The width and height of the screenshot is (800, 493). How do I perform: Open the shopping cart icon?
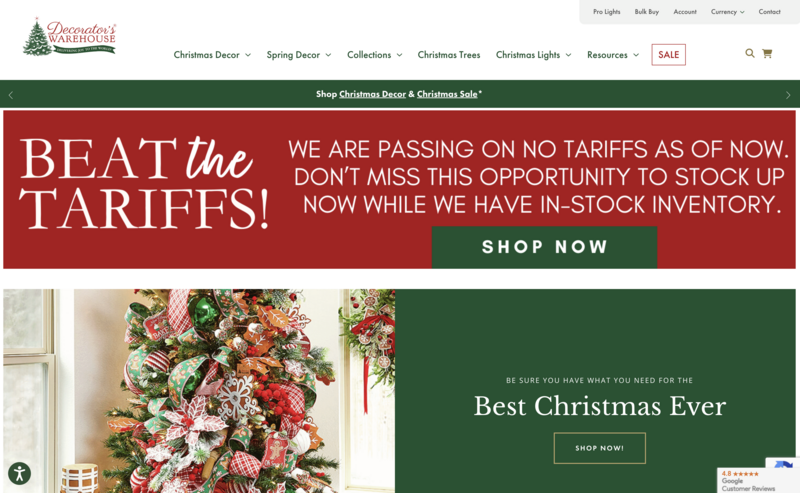(x=767, y=53)
